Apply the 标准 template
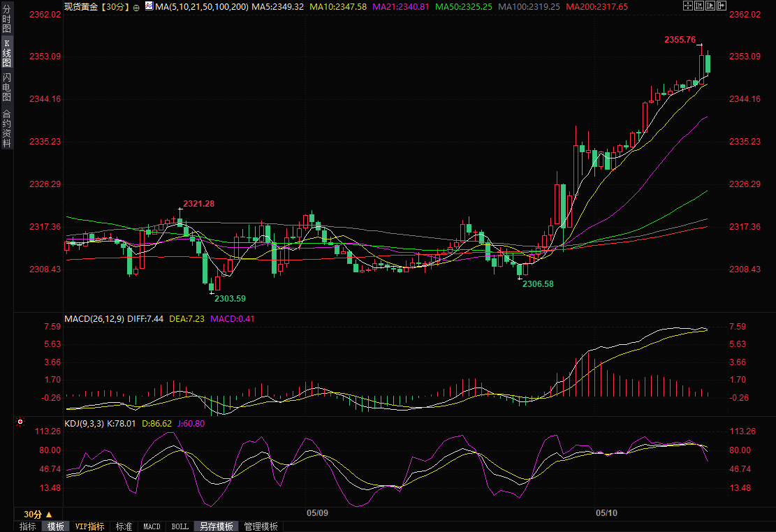 (x=124, y=526)
